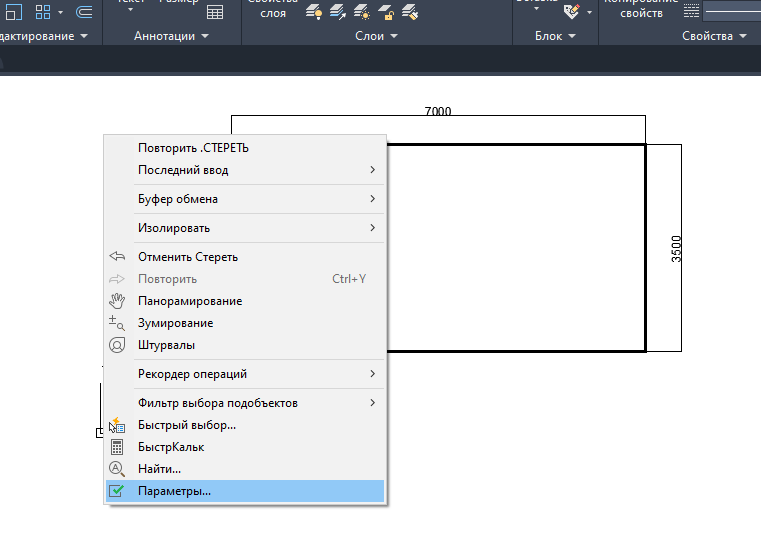Click the layer on/off lightbulb icon
The height and width of the screenshot is (533, 761).
point(314,12)
